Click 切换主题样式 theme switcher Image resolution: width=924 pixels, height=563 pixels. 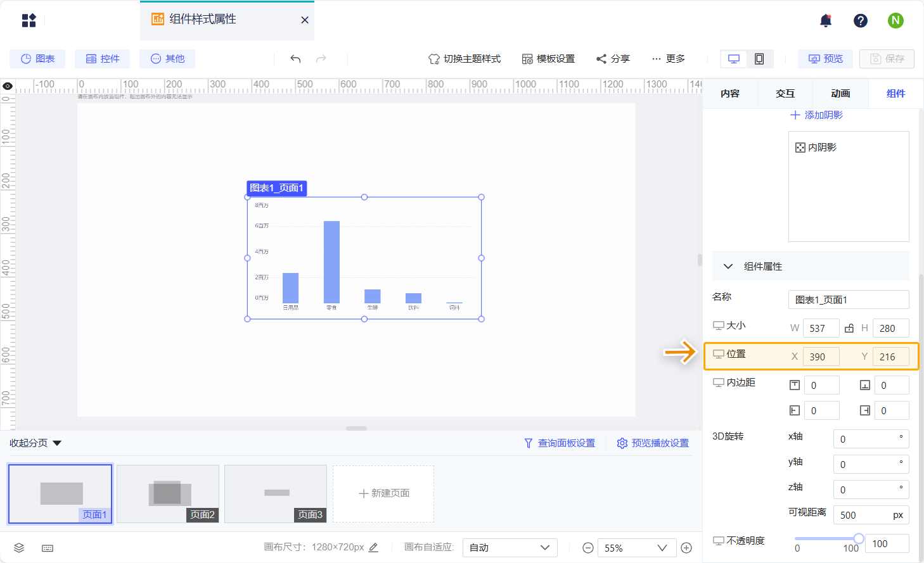(x=465, y=59)
